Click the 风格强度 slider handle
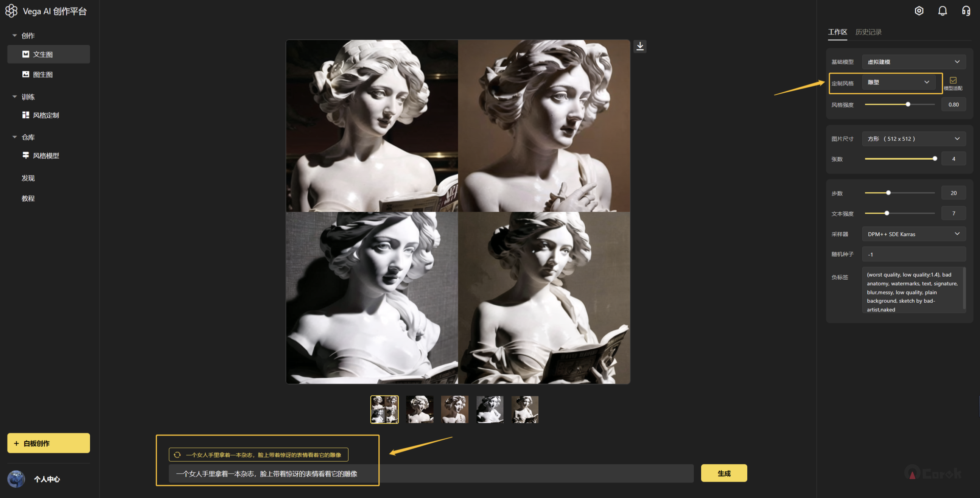This screenshot has height=498, width=980. coord(908,104)
